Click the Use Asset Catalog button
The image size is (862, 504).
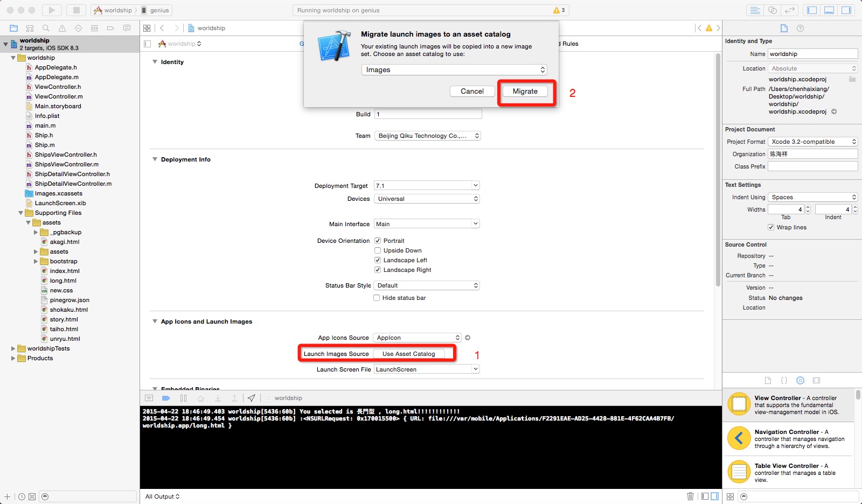pyautogui.click(x=408, y=354)
